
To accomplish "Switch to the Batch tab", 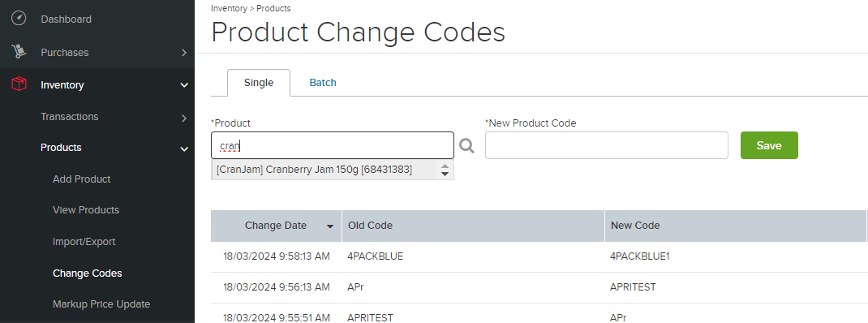I will click(x=323, y=83).
